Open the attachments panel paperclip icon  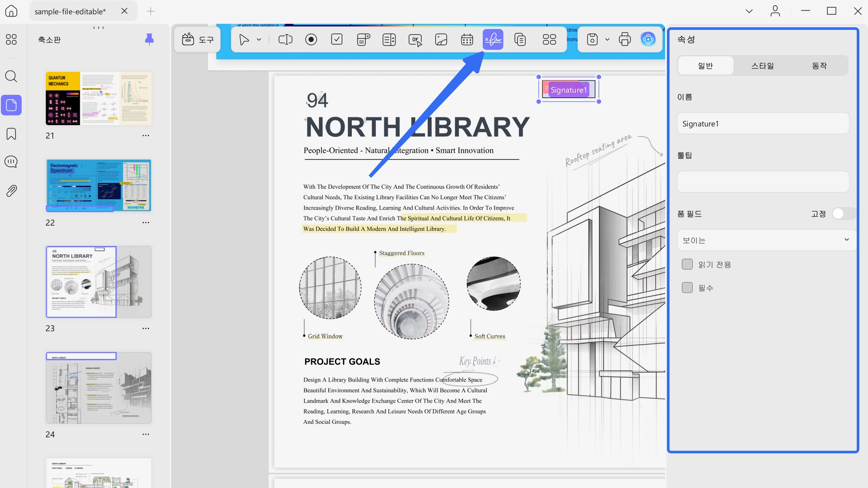tap(11, 191)
